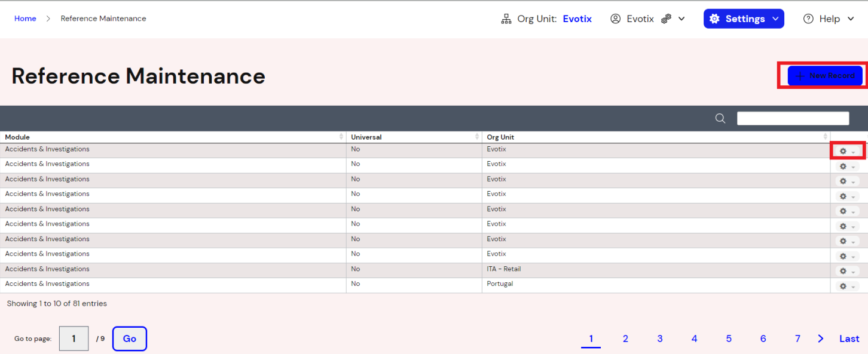Open the Settings dropdown
The width and height of the screenshot is (868, 354).
pyautogui.click(x=744, y=19)
